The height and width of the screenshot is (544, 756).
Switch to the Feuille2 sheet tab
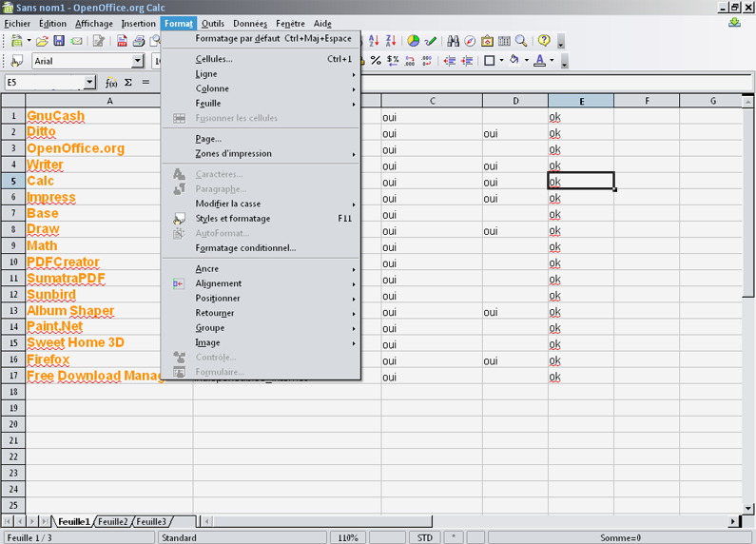click(x=113, y=522)
